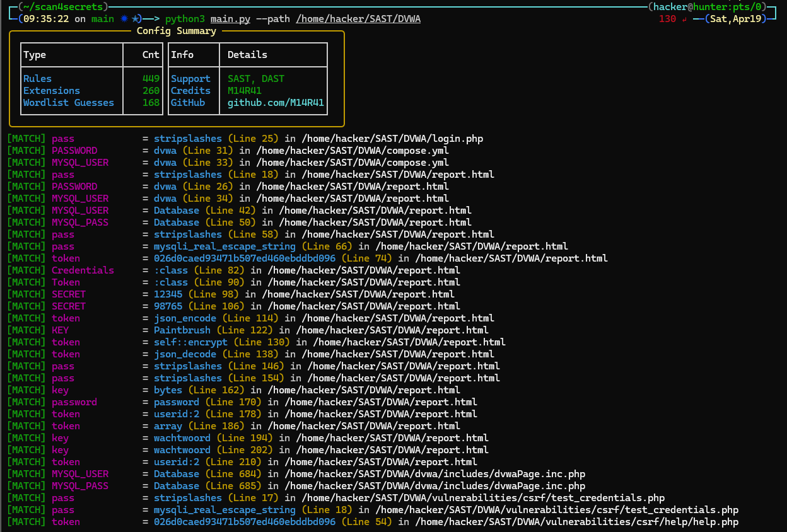This screenshot has height=532, width=787.
Task: Click the Wordlist Guesses row label
Action: [x=69, y=103]
